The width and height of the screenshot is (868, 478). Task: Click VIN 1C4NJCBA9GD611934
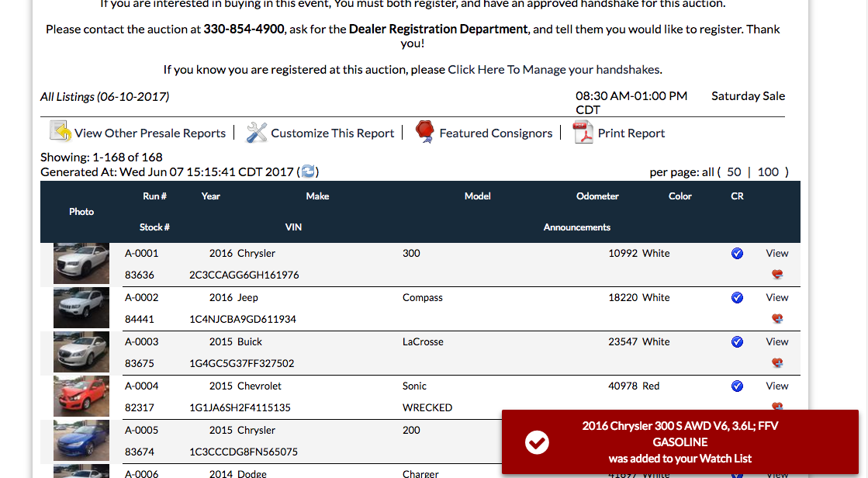pyautogui.click(x=243, y=319)
